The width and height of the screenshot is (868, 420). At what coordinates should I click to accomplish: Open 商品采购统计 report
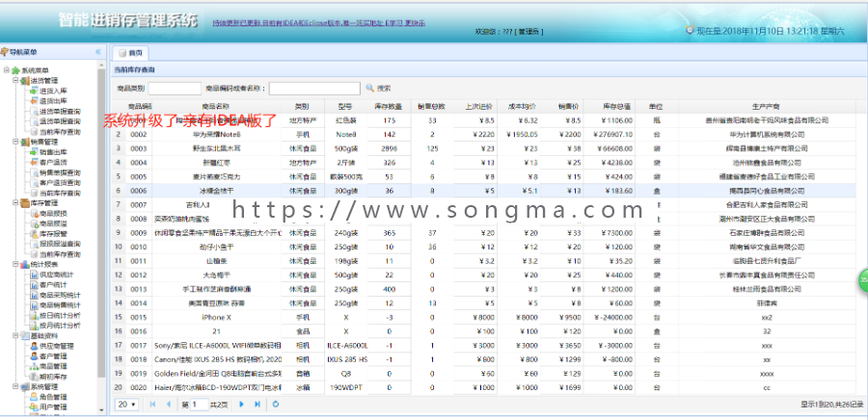point(60,295)
